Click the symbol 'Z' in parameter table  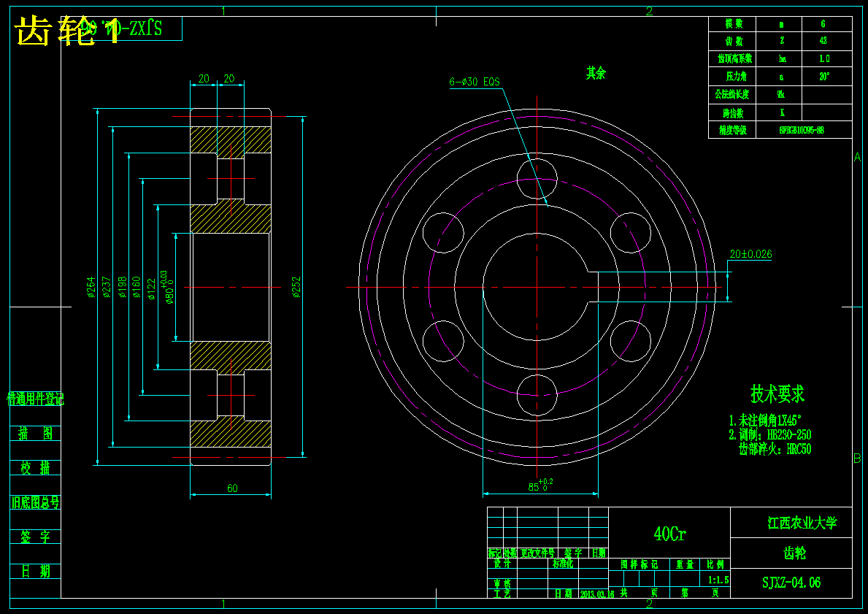(x=782, y=40)
